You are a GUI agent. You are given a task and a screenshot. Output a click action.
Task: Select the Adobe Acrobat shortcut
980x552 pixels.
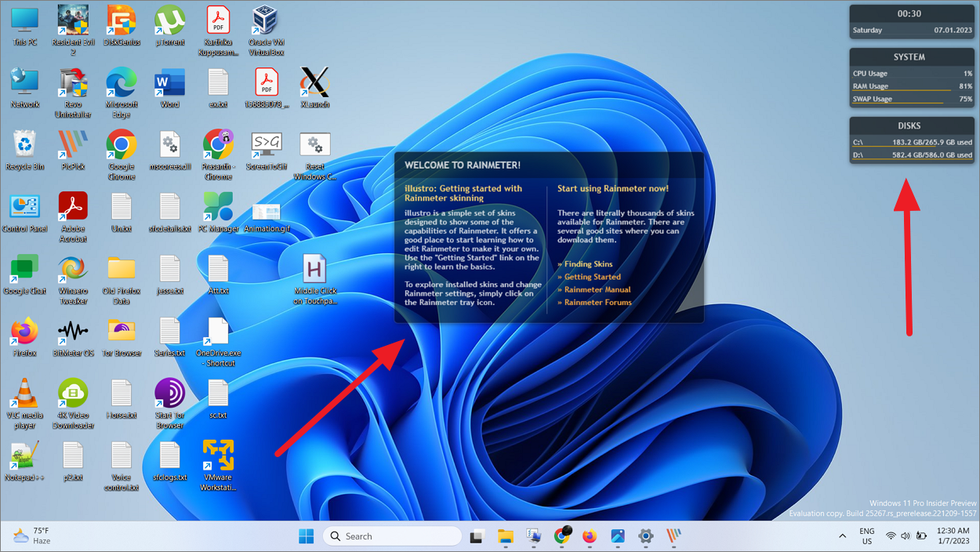73,217
